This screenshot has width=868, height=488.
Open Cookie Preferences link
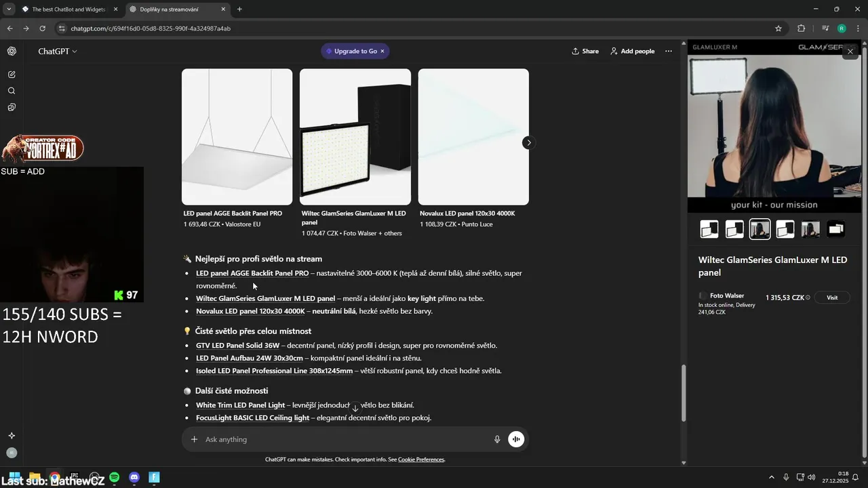421,460
